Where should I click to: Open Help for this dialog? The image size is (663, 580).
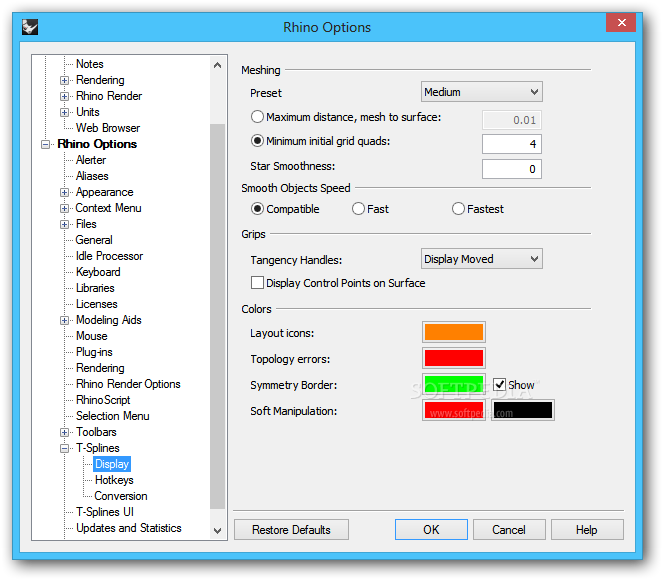(x=587, y=530)
